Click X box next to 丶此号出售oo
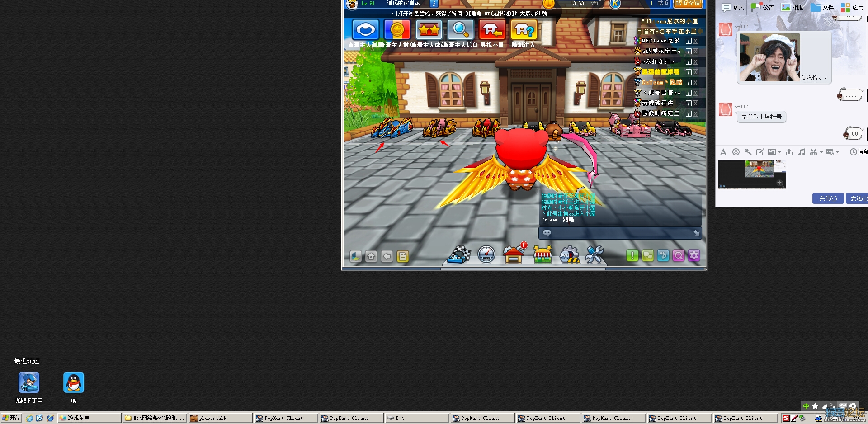 point(696,93)
